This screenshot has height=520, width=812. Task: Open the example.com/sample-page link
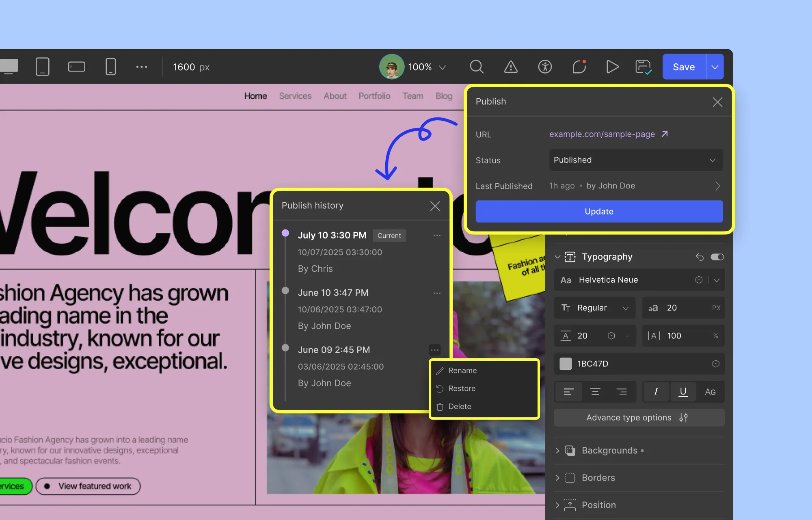[602, 134]
